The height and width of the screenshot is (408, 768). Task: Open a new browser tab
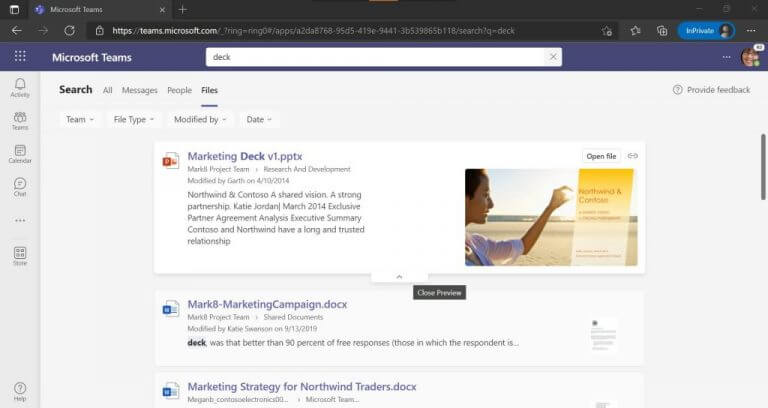[183, 9]
